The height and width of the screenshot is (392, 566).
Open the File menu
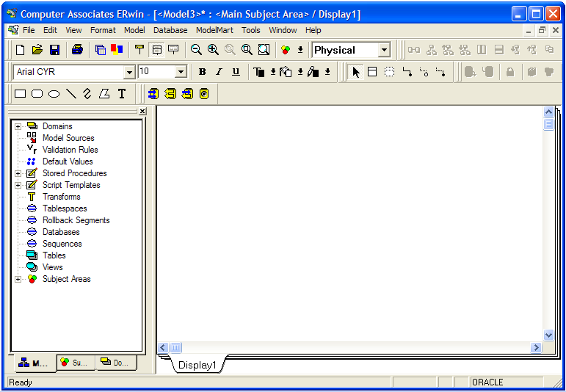[x=29, y=30]
